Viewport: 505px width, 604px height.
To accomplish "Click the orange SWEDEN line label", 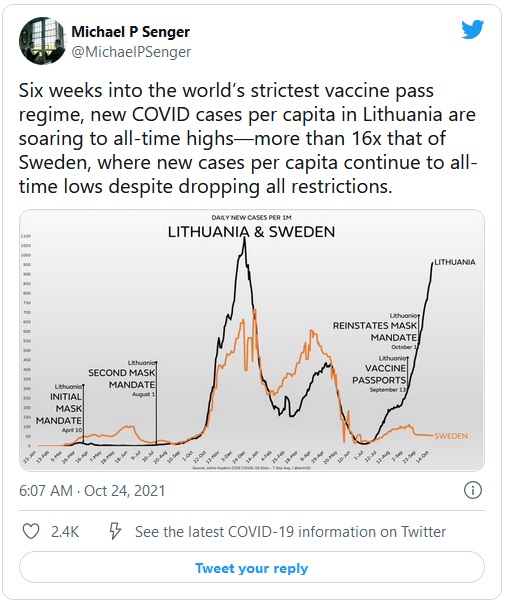I will tap(451, 436).
